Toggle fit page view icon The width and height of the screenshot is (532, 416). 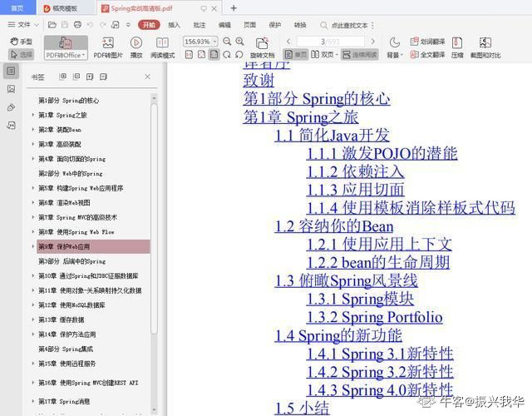click(201, 54)
